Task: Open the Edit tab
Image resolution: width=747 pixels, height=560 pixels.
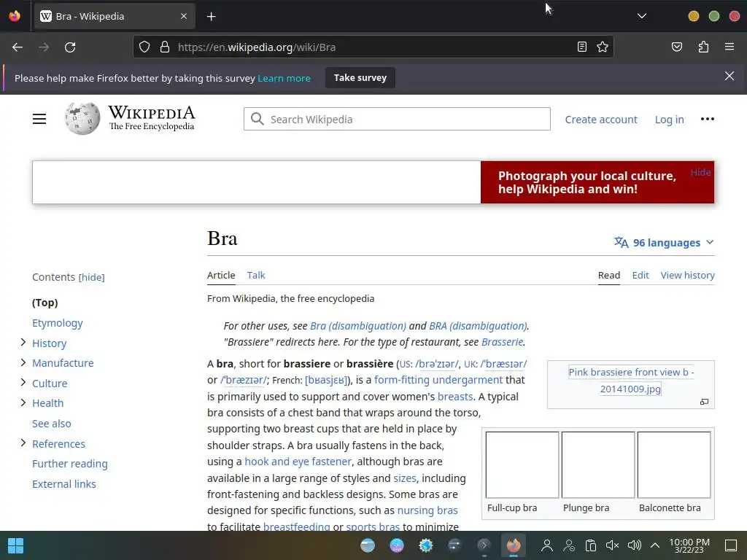Action: [x=640, y=275]
